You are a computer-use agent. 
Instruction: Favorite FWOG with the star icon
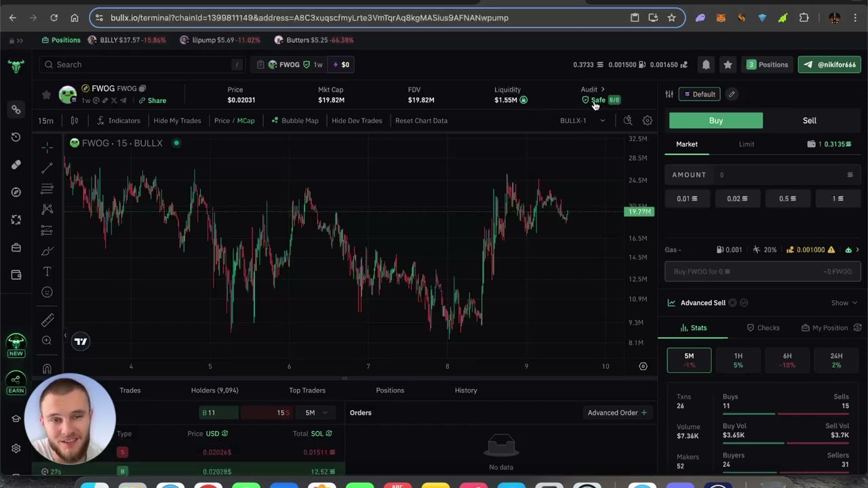pyautogui.click(x=46, y=95)
